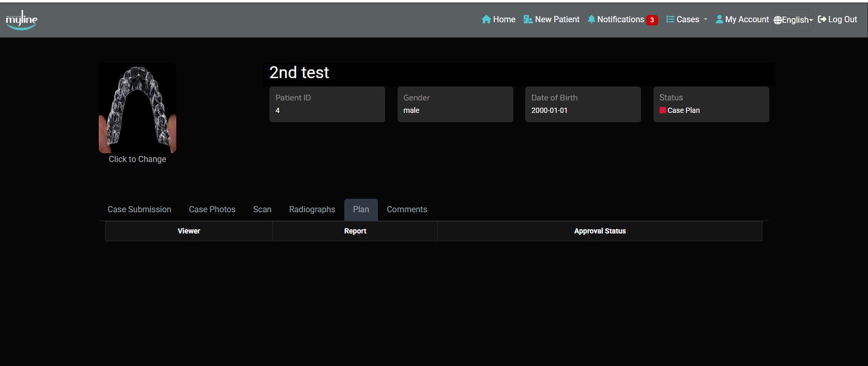
Task: Click the Log Out arrow icon
Action: coord(822,20)
